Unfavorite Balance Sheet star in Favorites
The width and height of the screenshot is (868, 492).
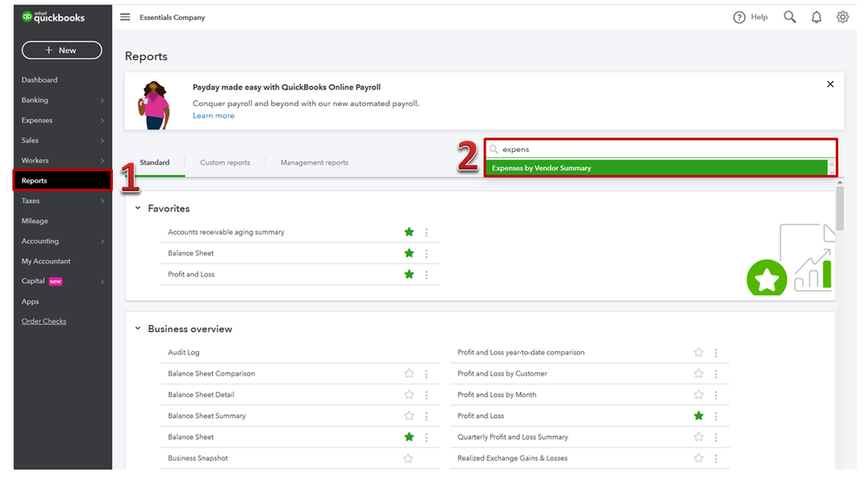[x=409, y=253]
